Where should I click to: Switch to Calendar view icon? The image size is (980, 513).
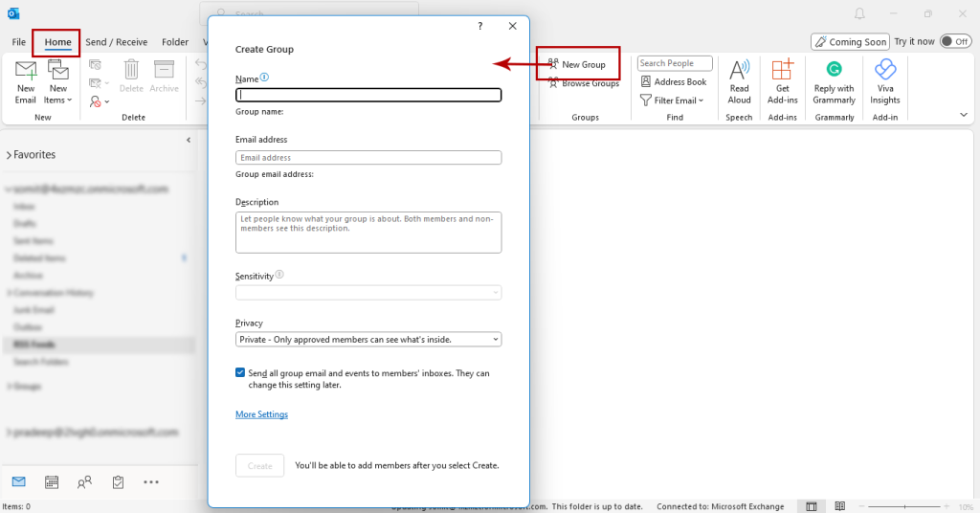click(52, 481)
